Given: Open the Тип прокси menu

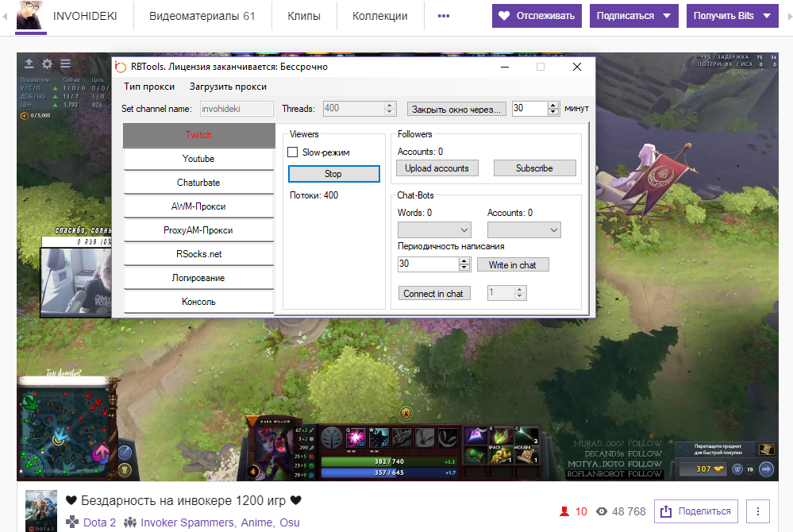Looking at the screenshot, I should pyautogui.click(x=148, y=87).
